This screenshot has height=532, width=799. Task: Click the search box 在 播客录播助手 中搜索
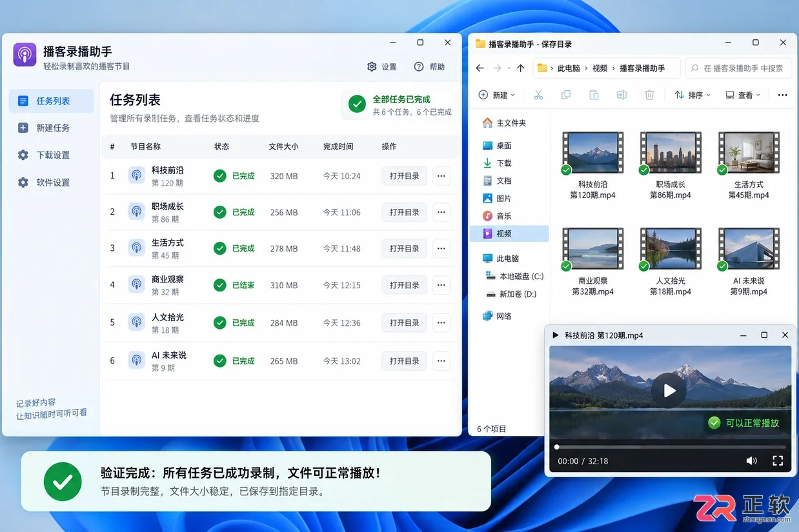pyautogui.click(x=738, y=68)
